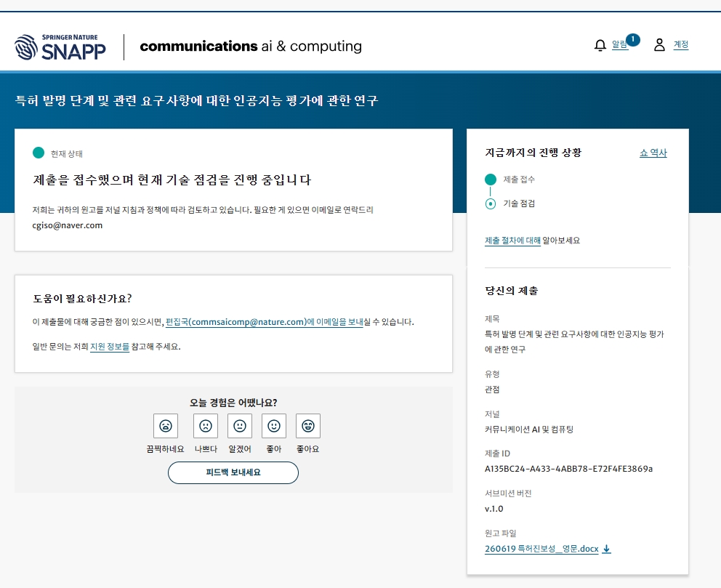Click the email address cgiso@naver.com
Viewport: 721px width, 588px height.
tap(67, 225)
